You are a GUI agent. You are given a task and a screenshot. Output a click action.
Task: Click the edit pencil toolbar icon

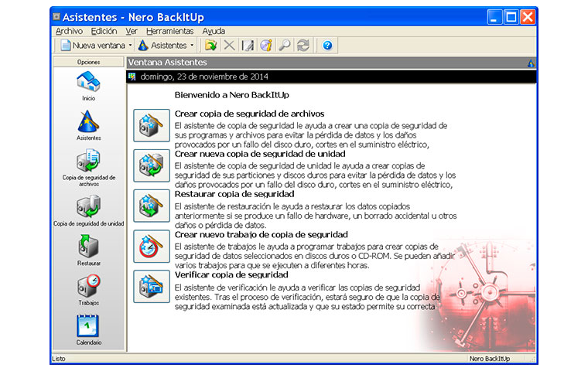(248, 46)
